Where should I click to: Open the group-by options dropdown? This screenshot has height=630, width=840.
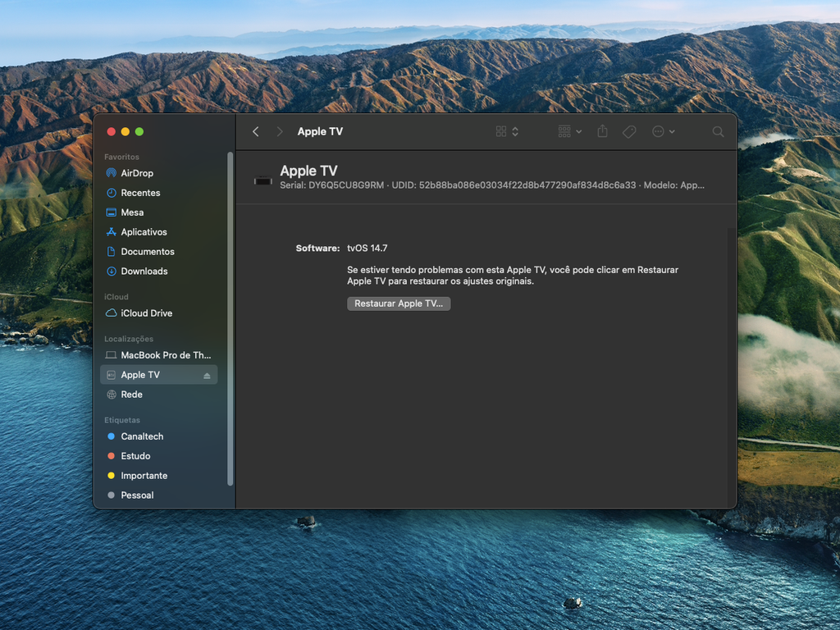coord(569,132)
